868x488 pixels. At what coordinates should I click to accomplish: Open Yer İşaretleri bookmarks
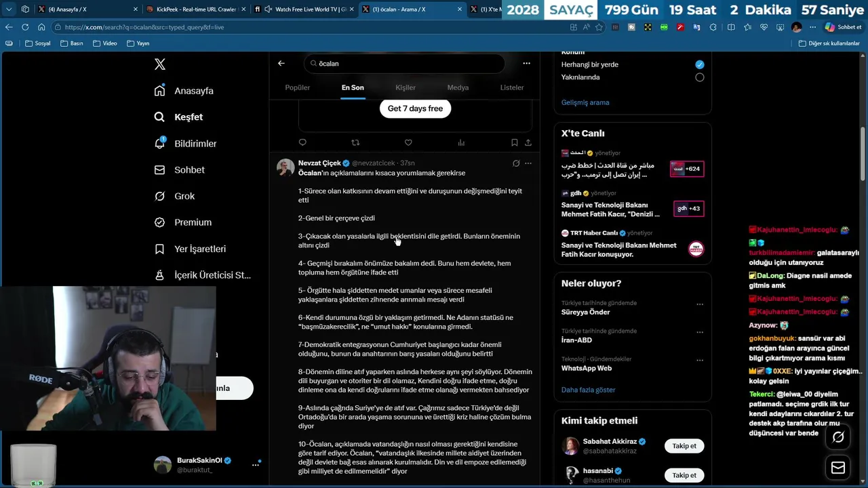[x=190, y=249]
